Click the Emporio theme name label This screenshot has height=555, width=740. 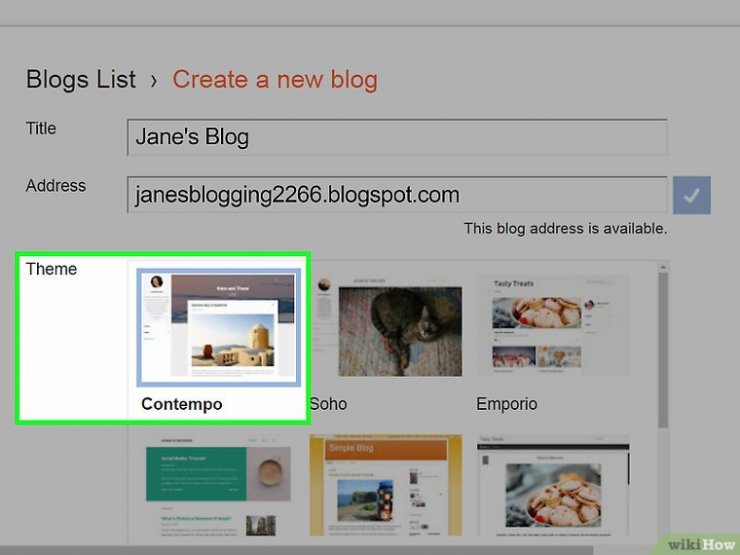click(506, 404)
